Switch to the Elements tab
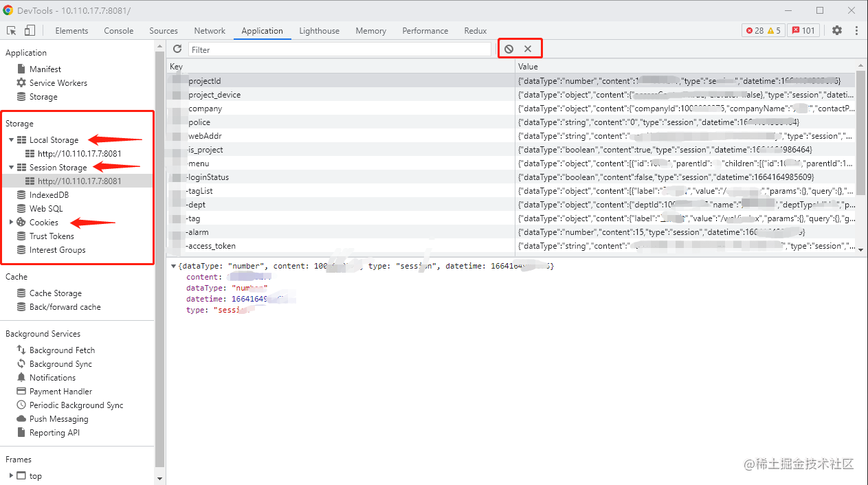 point(71,31)
